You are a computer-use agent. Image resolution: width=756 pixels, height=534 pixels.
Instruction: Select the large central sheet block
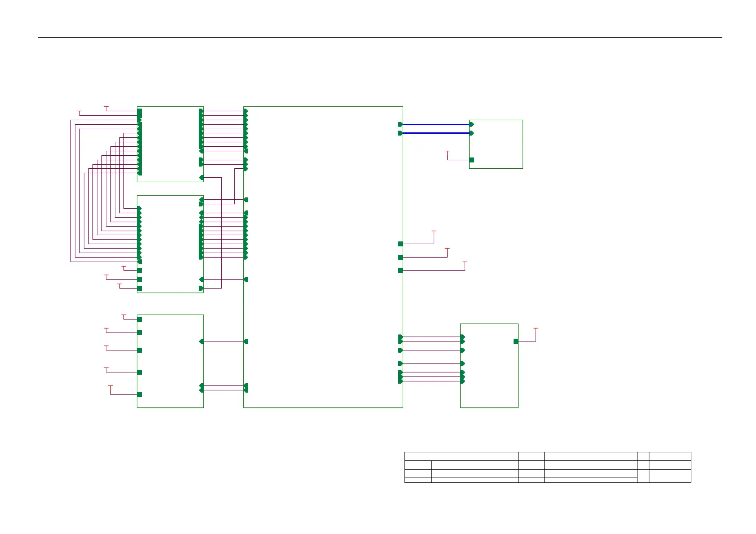click(323, 257)
